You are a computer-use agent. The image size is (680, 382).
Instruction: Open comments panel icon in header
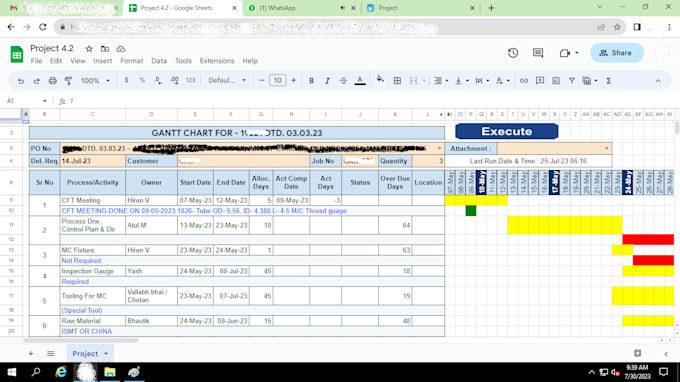point(538,53)
